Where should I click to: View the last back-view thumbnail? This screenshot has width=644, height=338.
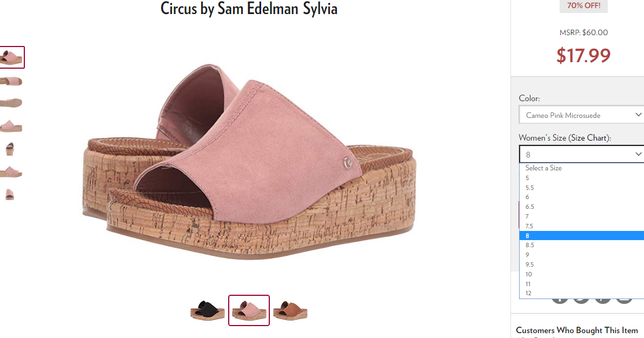pyautogui.click(x=9, y=194)
